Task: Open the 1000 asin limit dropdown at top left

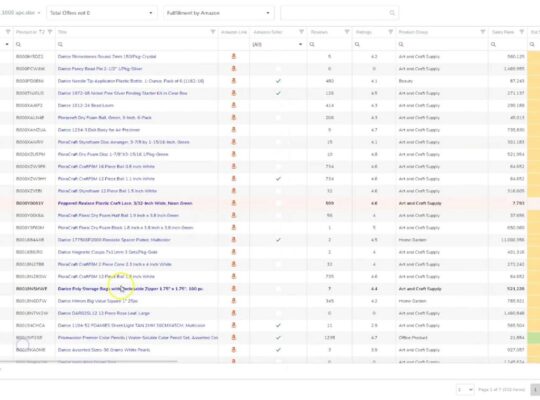Action: click(x=20, y=13)
